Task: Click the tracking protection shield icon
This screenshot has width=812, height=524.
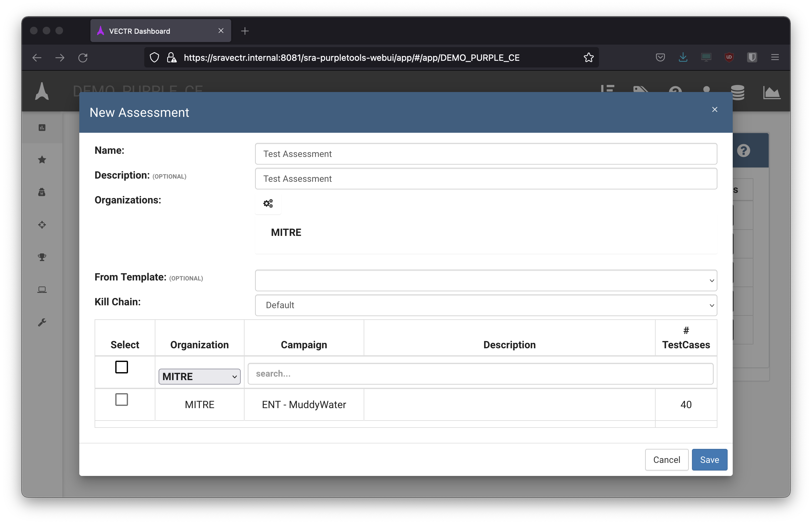Action: coord(154,58)
